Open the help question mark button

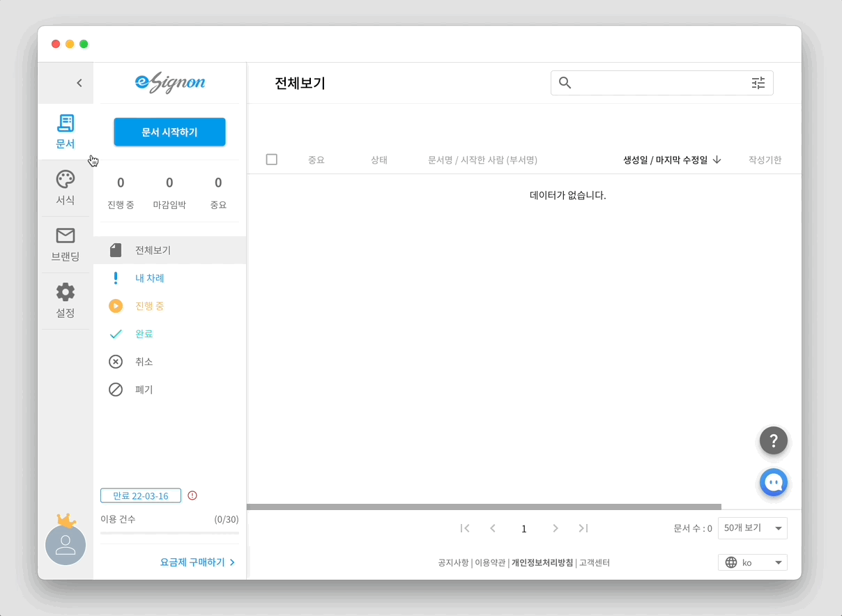tap(774, 440)
